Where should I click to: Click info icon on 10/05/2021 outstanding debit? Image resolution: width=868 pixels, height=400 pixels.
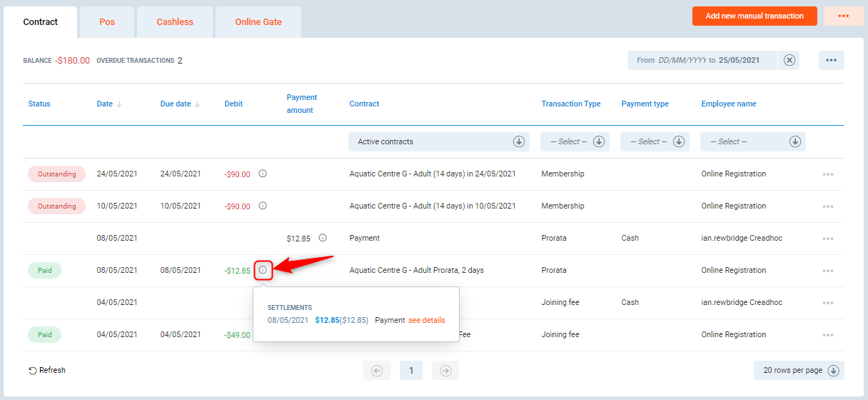tap(263, 206)
